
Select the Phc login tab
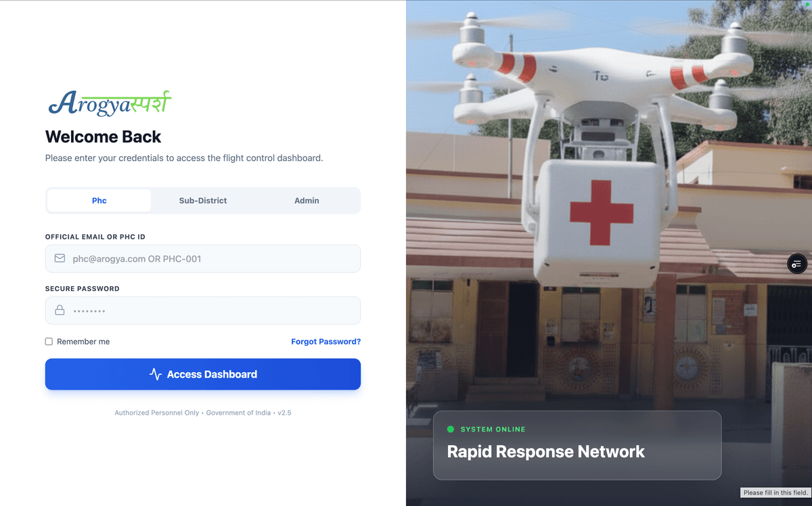pos(99,200)
